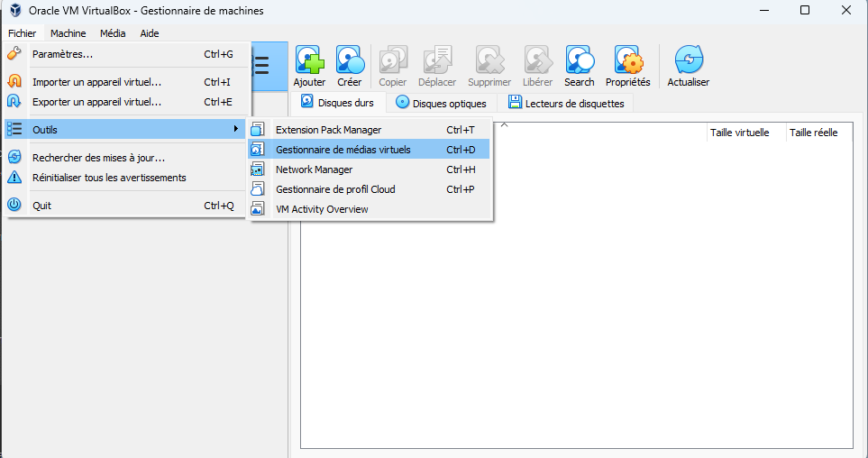Click the Actualiser refresh icon
The image size is (868, 458).
tap(689, 60)
